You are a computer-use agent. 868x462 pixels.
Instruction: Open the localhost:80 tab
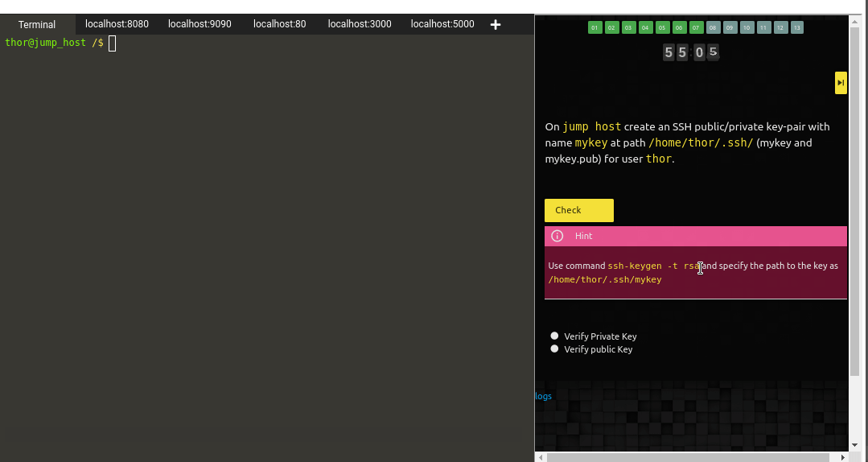pyautogui.click(x=280, y=24)
